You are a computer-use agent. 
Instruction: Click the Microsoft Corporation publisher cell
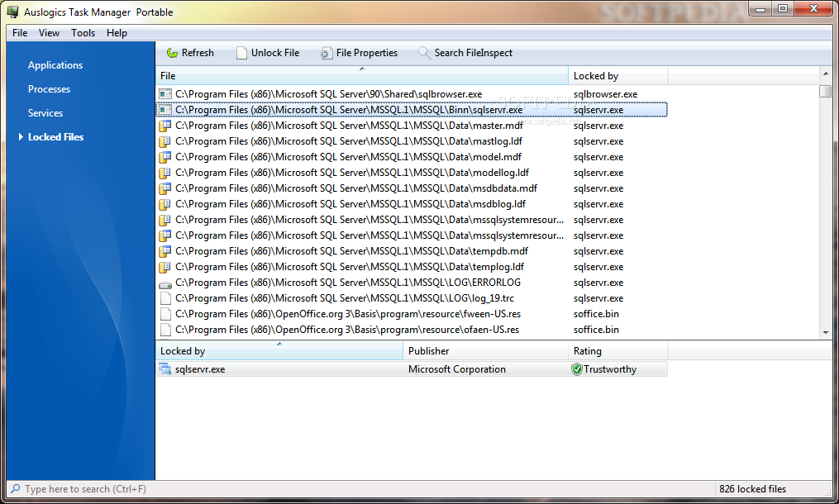pyautogui.click(x=456, y=369)
